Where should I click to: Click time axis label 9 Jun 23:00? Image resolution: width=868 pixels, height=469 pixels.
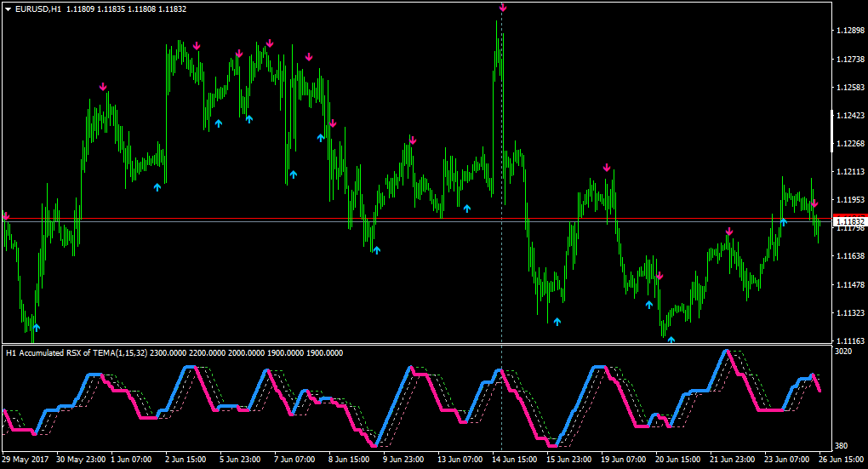pos(403,460)
